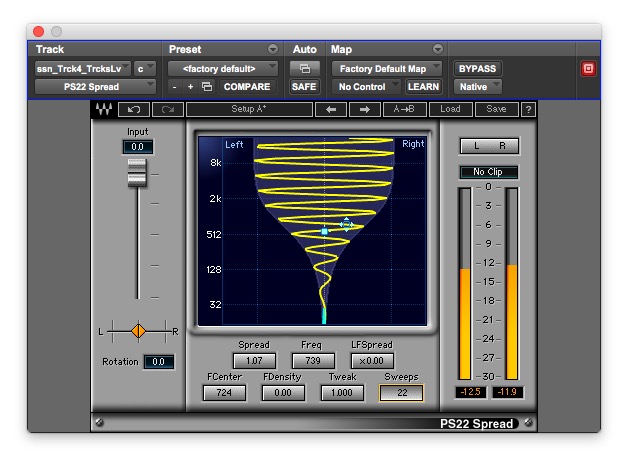Open the Native format dropdown

pyautogui.click(x=477, y=87)
